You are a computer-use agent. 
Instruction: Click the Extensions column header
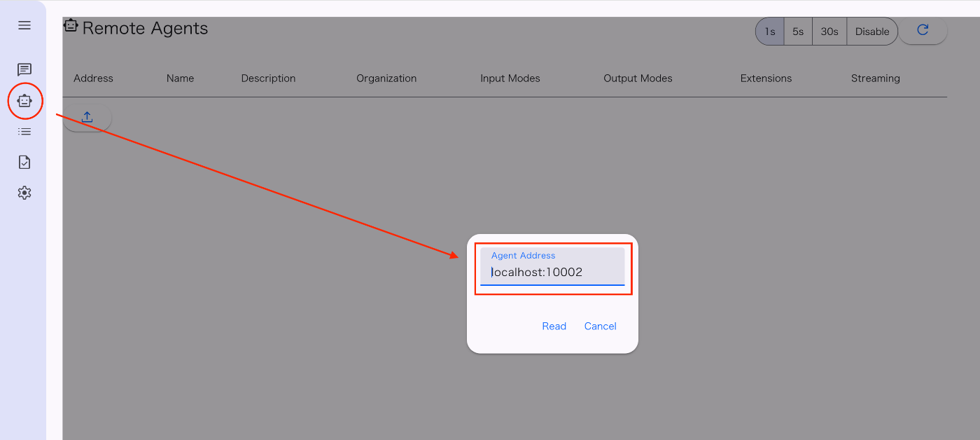(x=766, y=78)
